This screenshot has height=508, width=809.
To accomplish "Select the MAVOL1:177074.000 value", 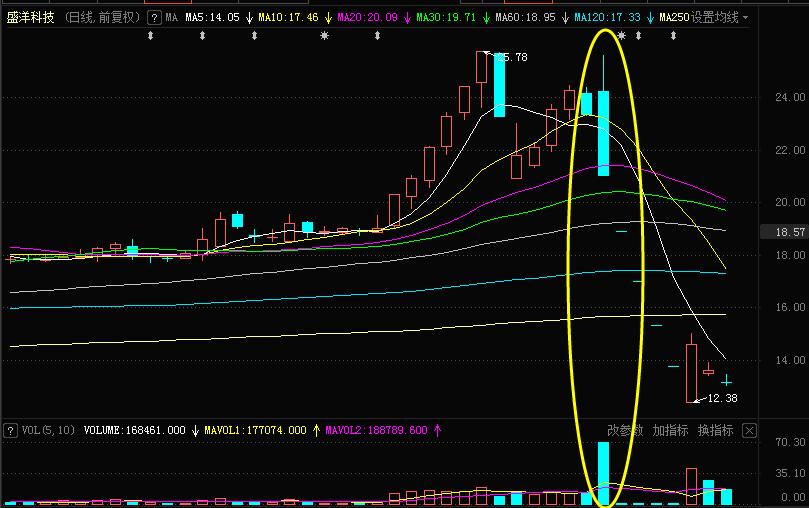I will click(x=255, y=431).
